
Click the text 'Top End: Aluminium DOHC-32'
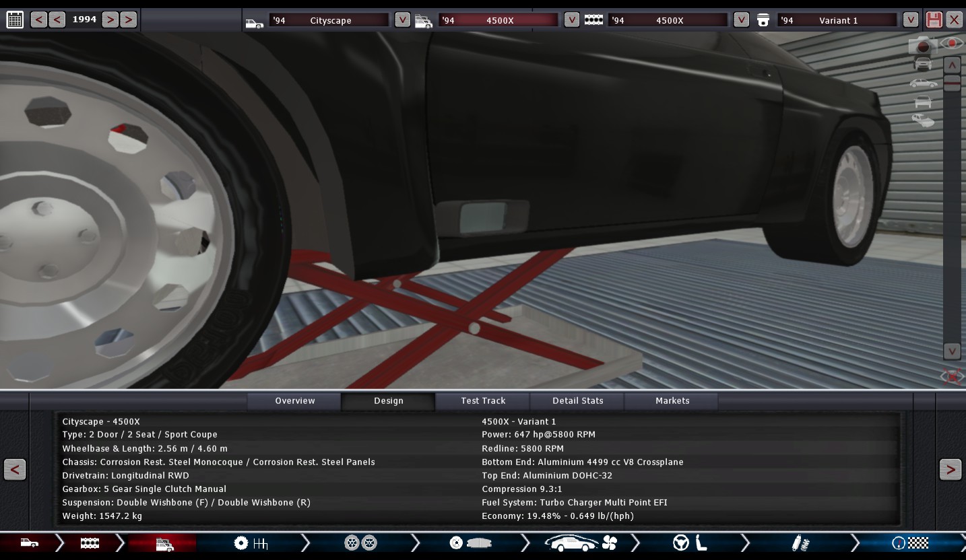coord(547,476)
